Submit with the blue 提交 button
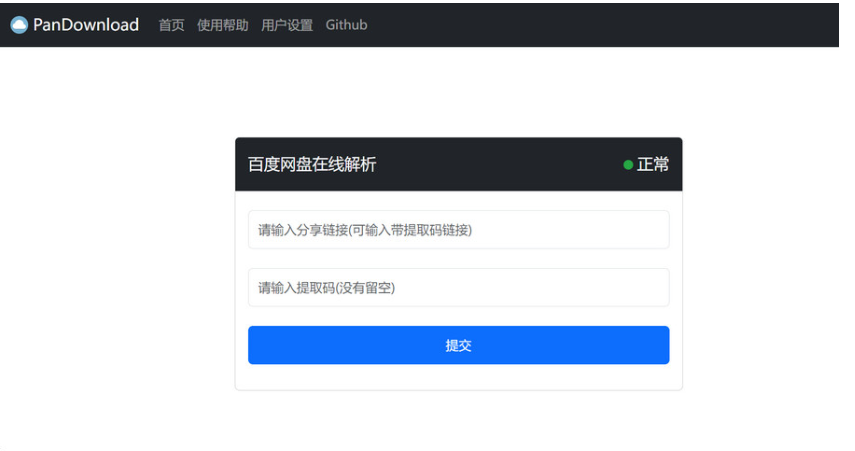This screenshot has width=855, height=451. [x=459, y=345]
